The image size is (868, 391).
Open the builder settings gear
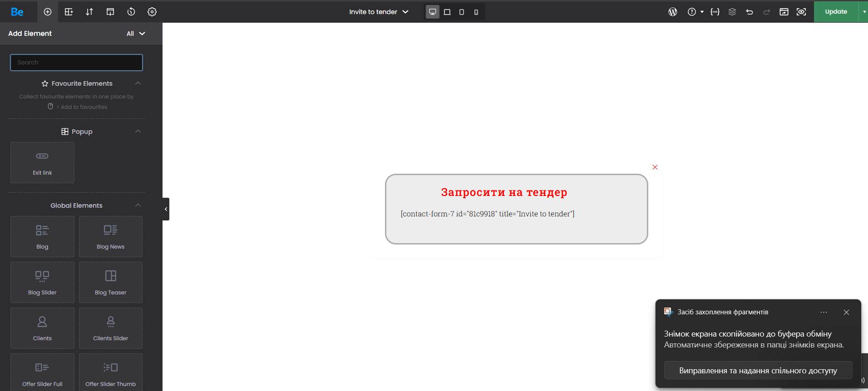coord(152,12)
